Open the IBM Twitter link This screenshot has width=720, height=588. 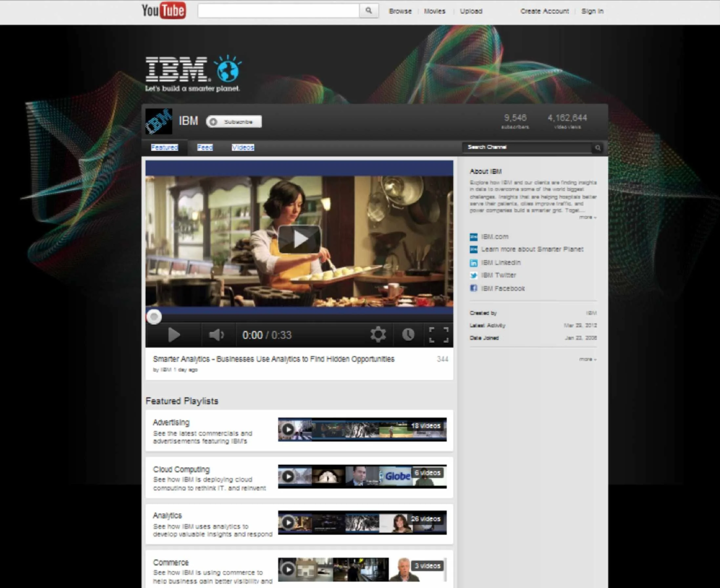(x=498, y=275)
